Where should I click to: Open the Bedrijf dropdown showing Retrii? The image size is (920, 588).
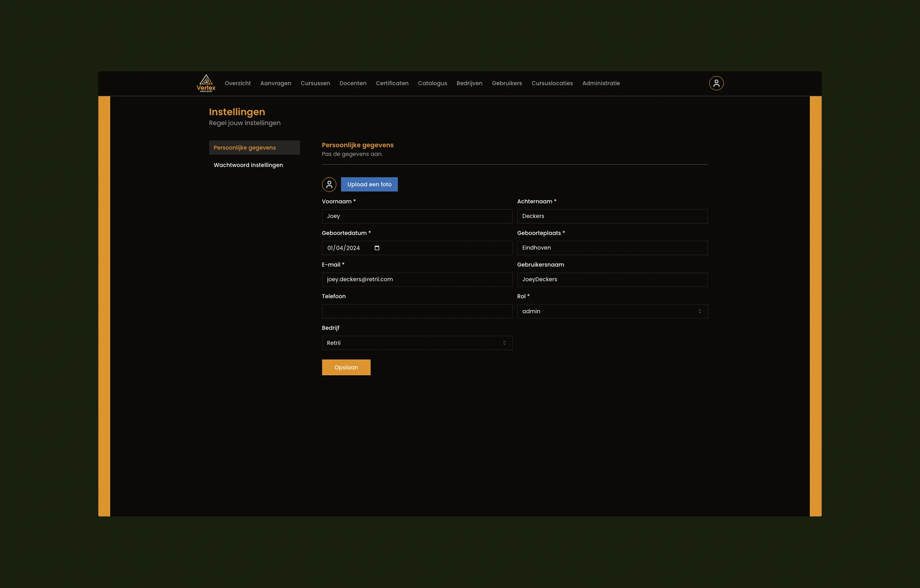417,343
